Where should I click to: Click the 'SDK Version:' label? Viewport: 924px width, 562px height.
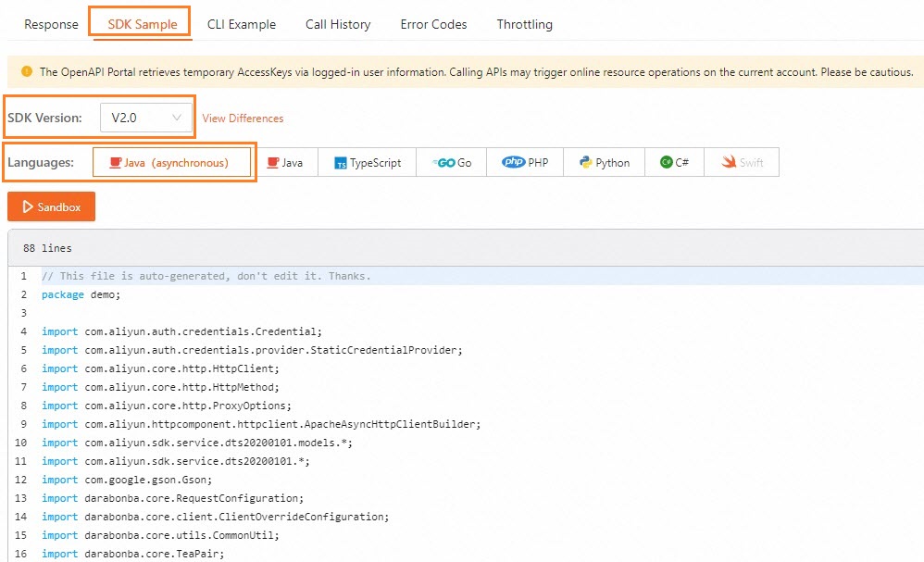pyautogui.click(x=44, y=118)
